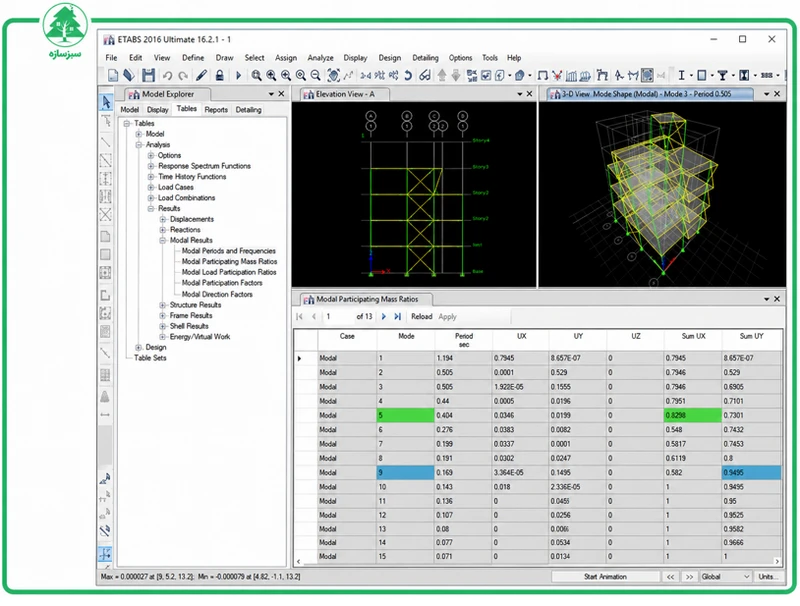Screen dimensions: 800x606
Task: Open the Analyze menu
Action: [320, 58]
